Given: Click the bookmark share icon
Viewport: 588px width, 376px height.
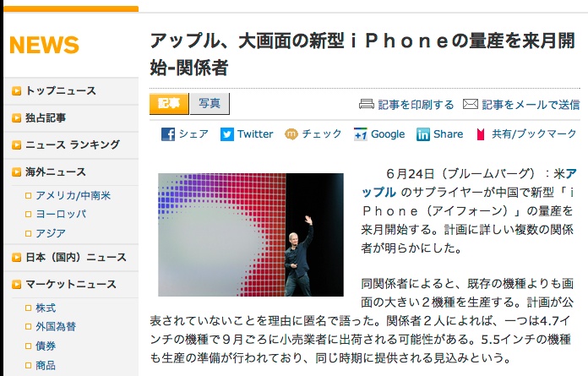Looking at the screenshot, I should tap(481, 134).
